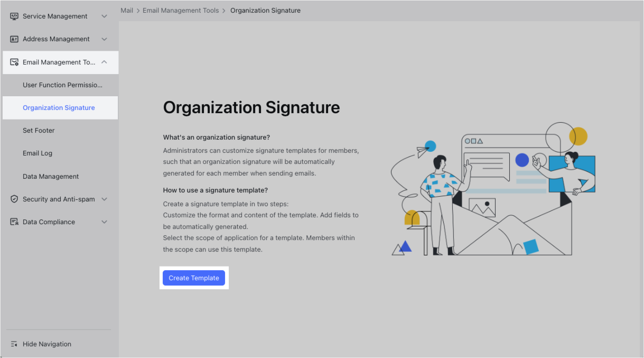Select Organization Signature in the sidebar
Screen dimensions: 644x358
(58, 107)
